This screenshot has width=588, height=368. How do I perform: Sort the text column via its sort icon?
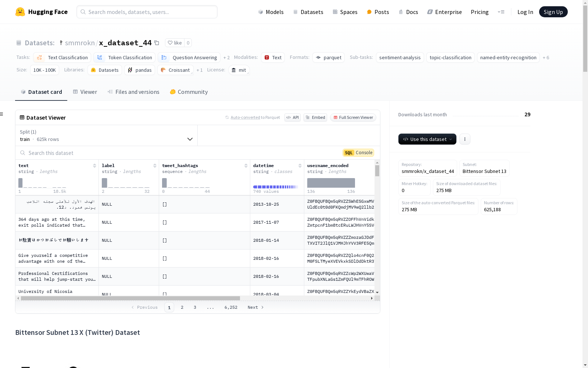[94, 166]
